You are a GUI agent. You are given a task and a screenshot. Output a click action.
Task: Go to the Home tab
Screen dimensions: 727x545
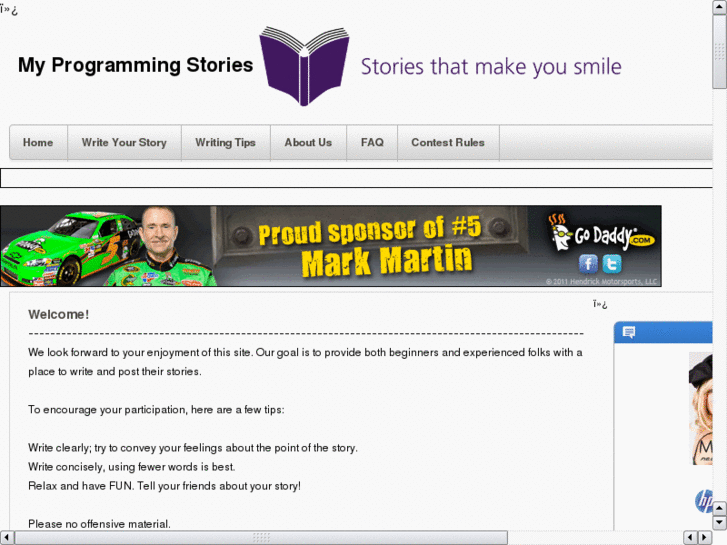(x=38, y=142)
